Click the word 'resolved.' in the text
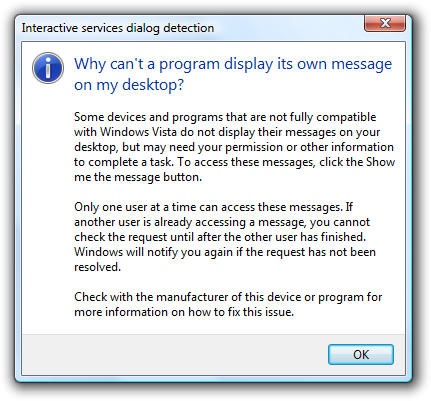431x401 pixels. tap(97, 267)
